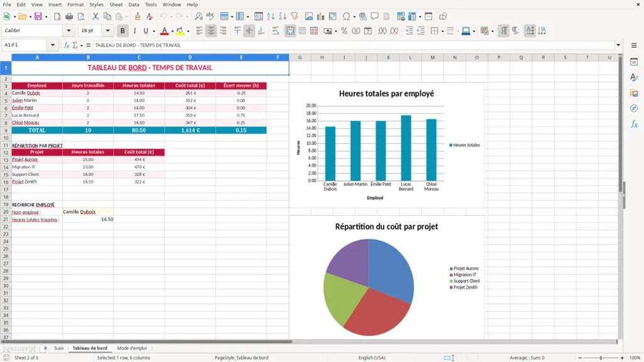Open the Select Function sum dropdown

(x=81, y=45)
